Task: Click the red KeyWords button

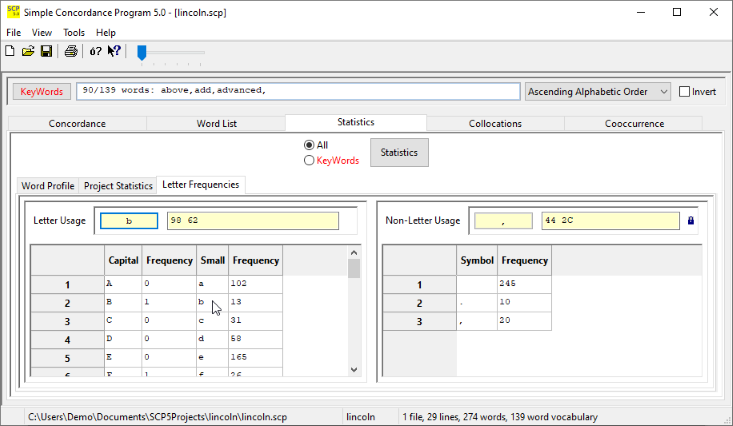Action: coord(42,92)
